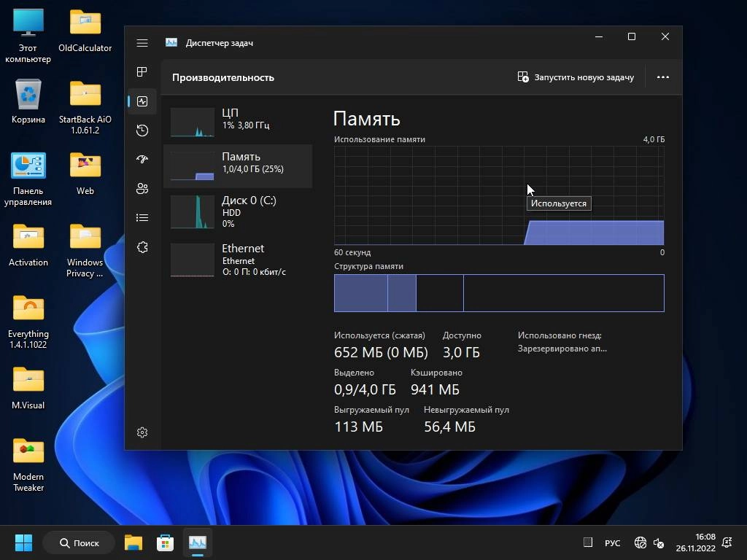Open the Services page icon
Screen dimensions: 747x560
[142, 247]
